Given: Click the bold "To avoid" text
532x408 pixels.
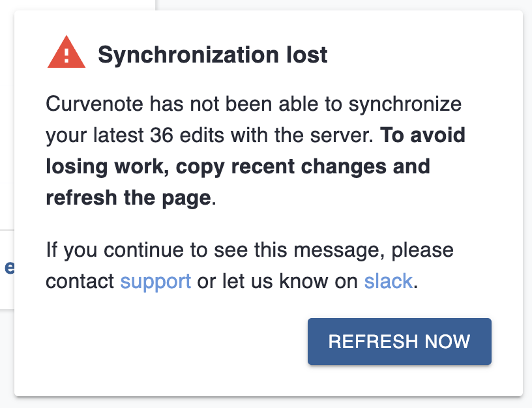Looking at the screenshot, I should 422,135.
